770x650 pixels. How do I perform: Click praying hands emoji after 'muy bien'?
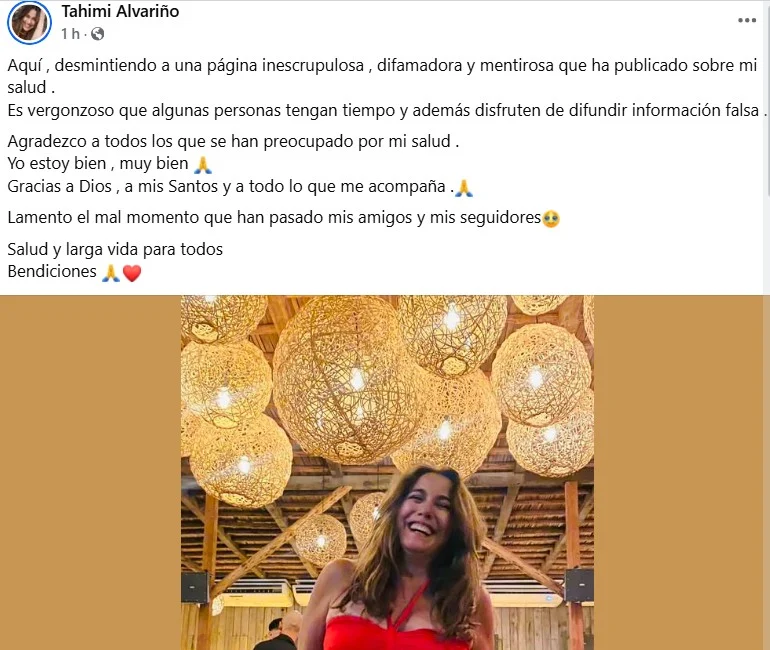[203, 164]
